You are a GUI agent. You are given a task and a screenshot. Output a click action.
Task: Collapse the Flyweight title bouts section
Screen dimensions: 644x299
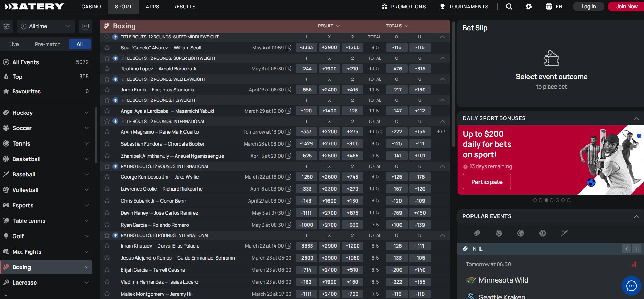pos(442,100)
